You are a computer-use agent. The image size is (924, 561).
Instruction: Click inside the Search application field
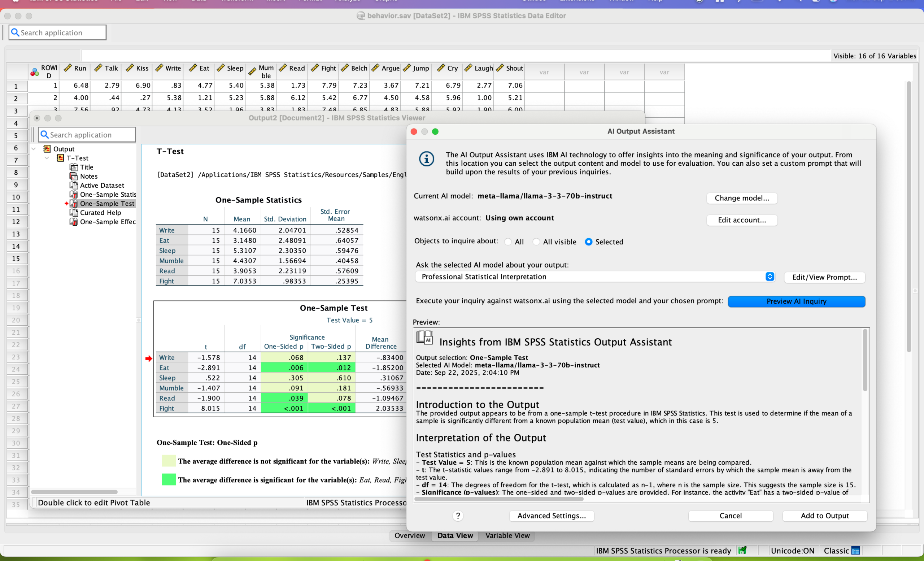pyautogui.click(x=57, y=32)
